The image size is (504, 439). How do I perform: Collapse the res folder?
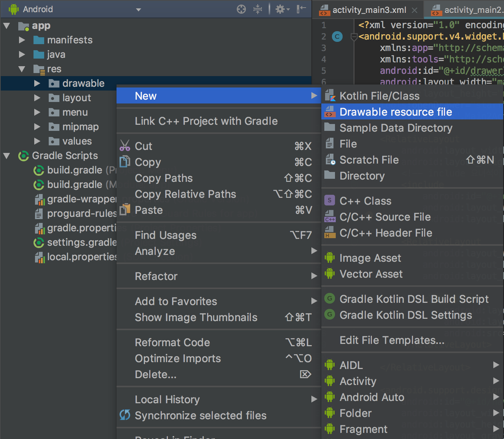point(22,69)
